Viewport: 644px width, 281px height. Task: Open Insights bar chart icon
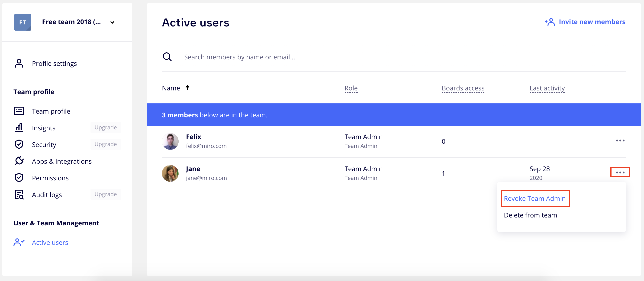coord(19,128)
